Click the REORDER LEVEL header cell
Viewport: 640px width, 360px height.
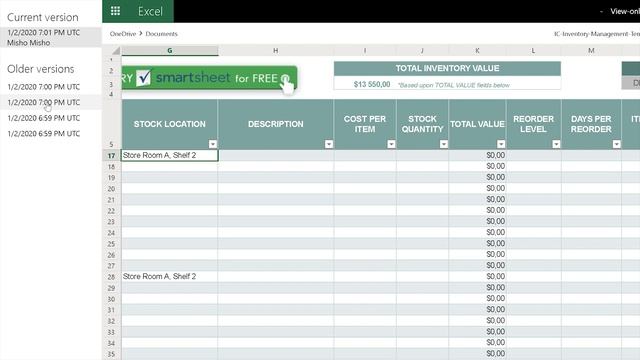click(533, 124)
